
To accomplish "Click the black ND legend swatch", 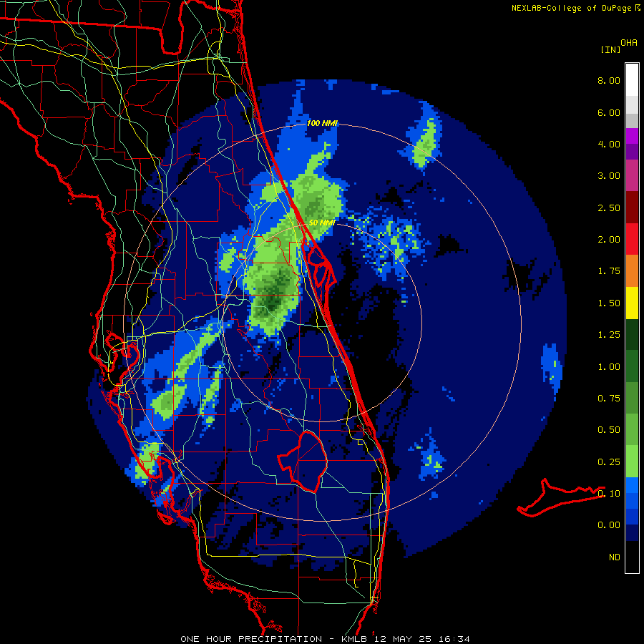I will point(632,557).
